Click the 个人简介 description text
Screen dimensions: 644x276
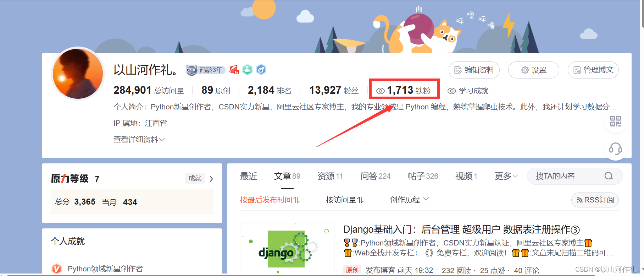(365, 107)
